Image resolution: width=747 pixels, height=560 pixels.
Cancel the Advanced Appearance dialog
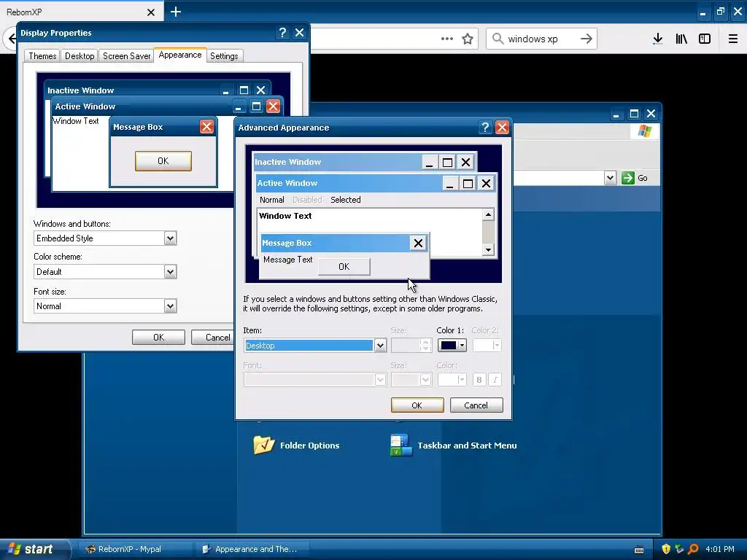tap(476, 405)
